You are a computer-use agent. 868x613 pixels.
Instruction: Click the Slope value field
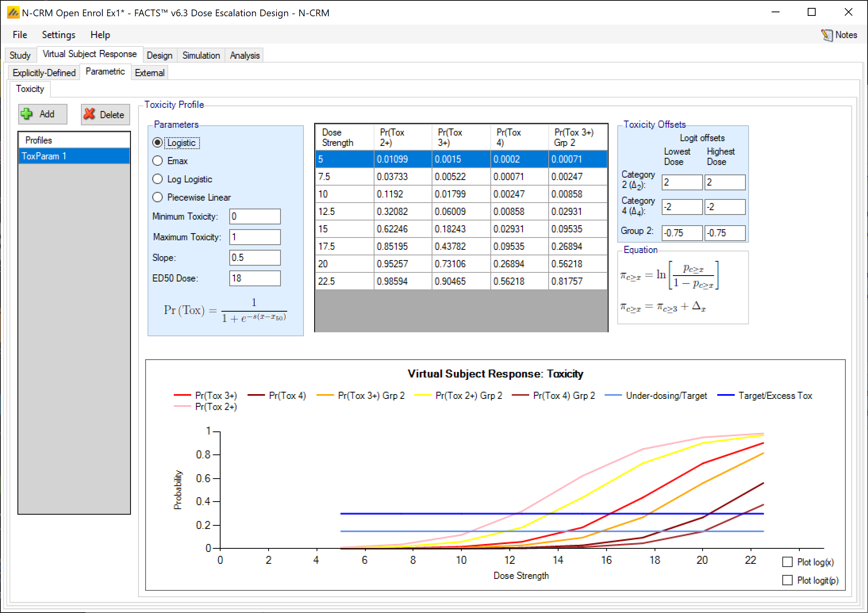(x=255, y=258)
